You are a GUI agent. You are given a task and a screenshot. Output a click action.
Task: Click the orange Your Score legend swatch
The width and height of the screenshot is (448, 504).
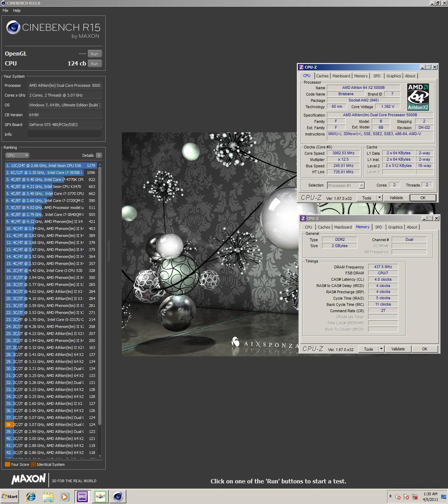[7, 464]
